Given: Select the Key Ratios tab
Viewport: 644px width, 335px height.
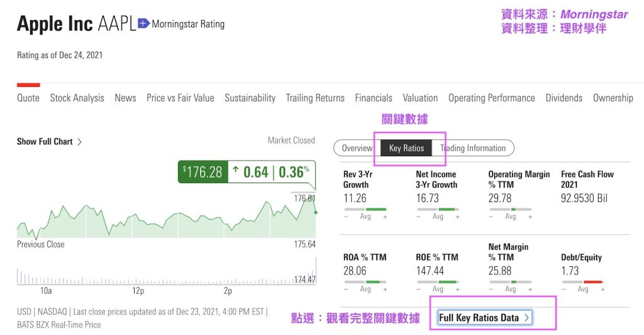Looking at the screenshot, I should [x=406, y=148].
